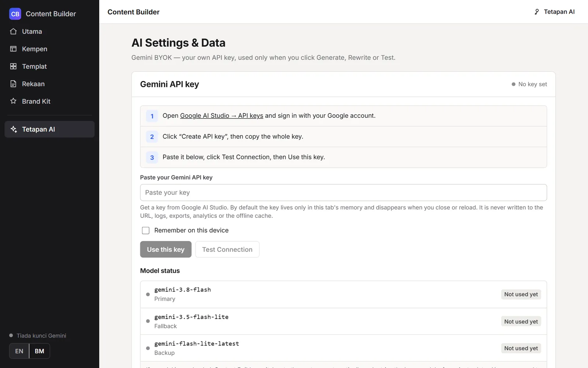Select Tetapan AI sidebar item

(x=50, y=129)
